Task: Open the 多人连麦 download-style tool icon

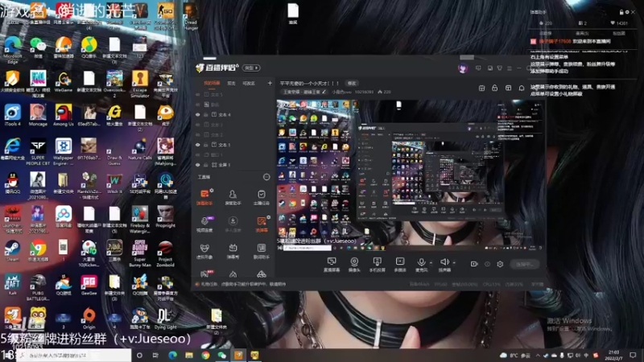Action: (233, 224)
